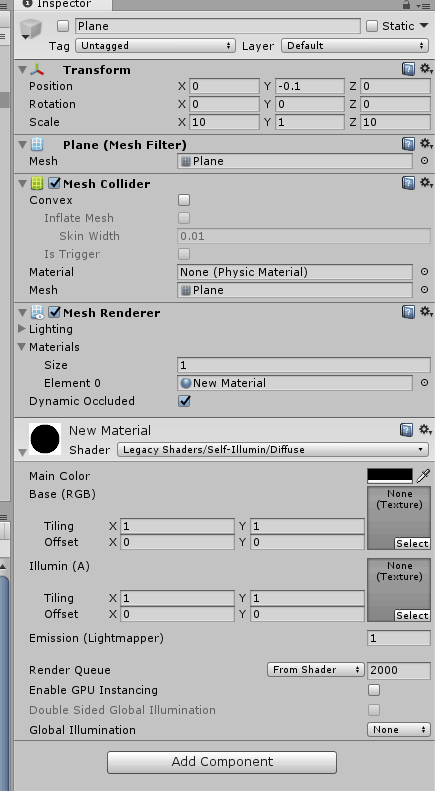Click the Materials Size field
This screenshot has height=791, width=435.
[x=304, y=365]
